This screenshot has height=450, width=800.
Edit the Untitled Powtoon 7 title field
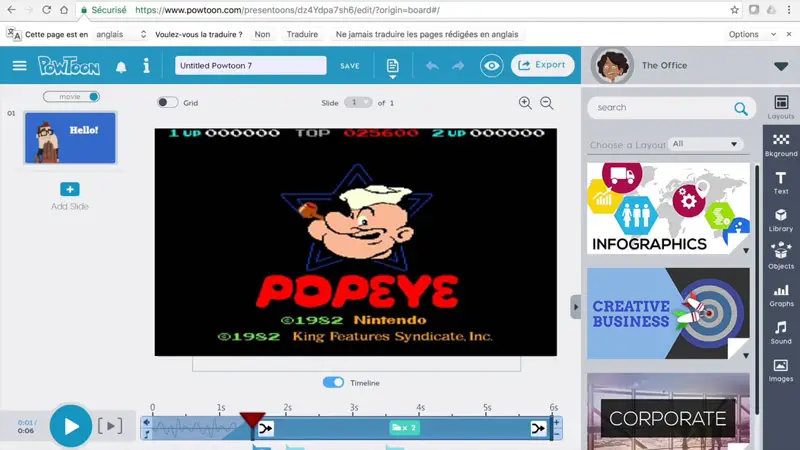251,65
